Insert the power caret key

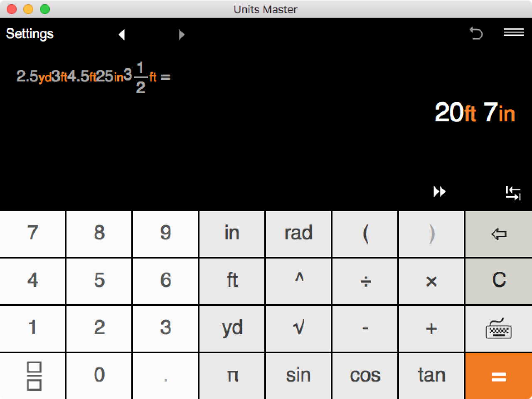point(298,281)
